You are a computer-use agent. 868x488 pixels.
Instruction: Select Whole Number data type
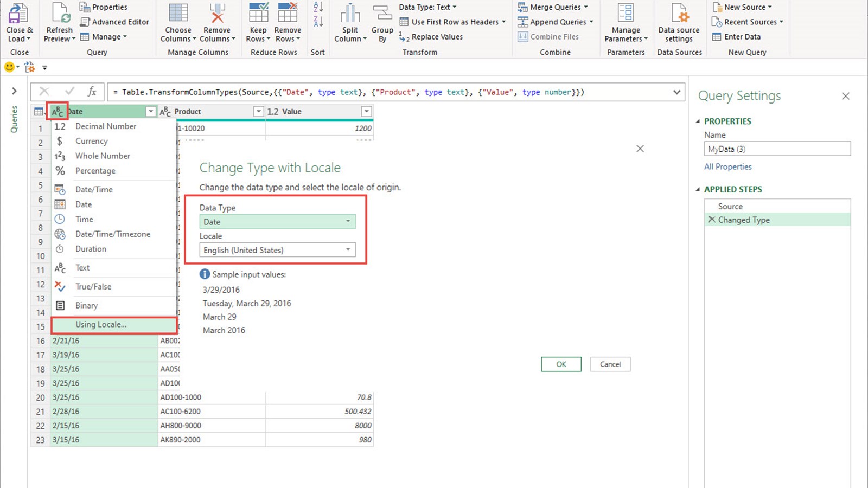click(x=103, y=156)
